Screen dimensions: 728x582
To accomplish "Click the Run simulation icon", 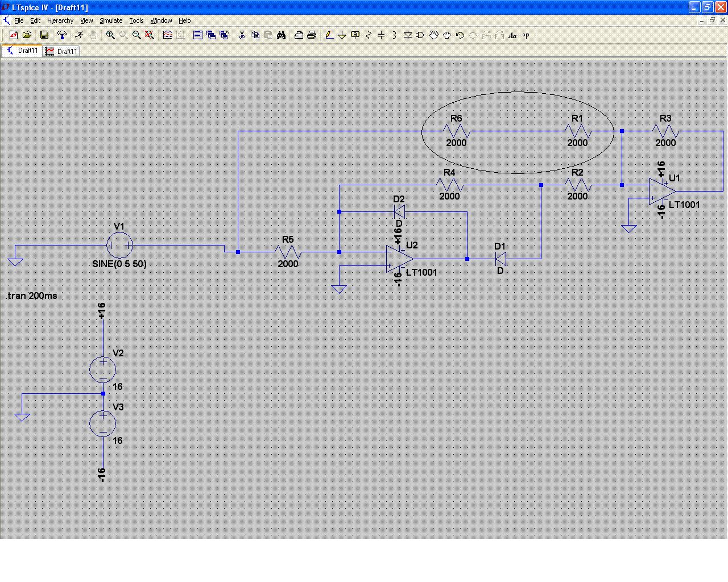I will (x=79, y=35).
